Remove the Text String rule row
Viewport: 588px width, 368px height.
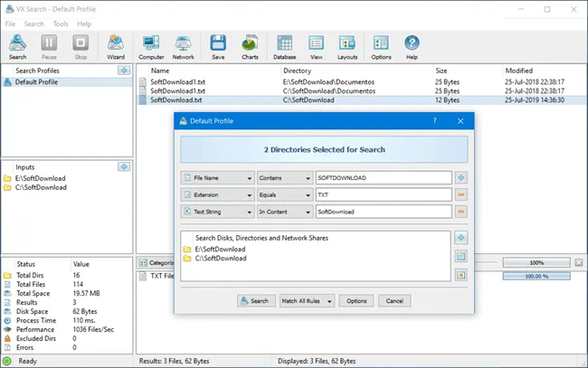[x=460, y=212]
